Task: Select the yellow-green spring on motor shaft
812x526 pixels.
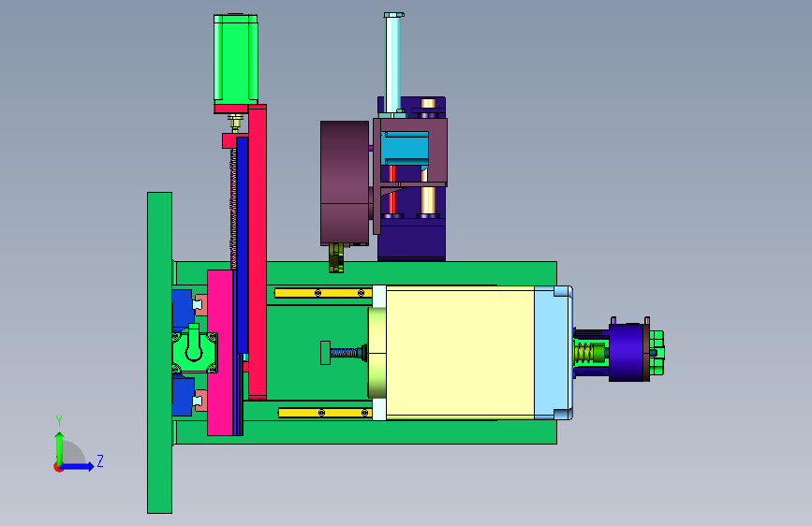Action: 584,353
